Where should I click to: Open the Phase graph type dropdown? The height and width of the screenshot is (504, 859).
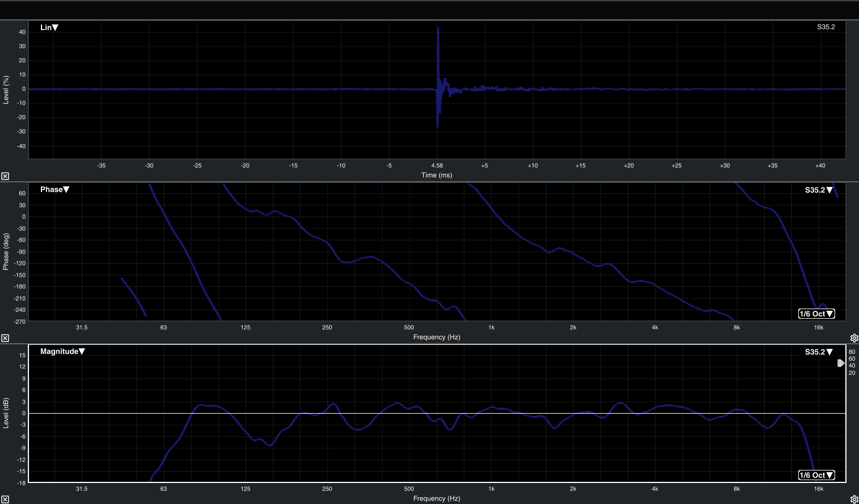point(55,190)
